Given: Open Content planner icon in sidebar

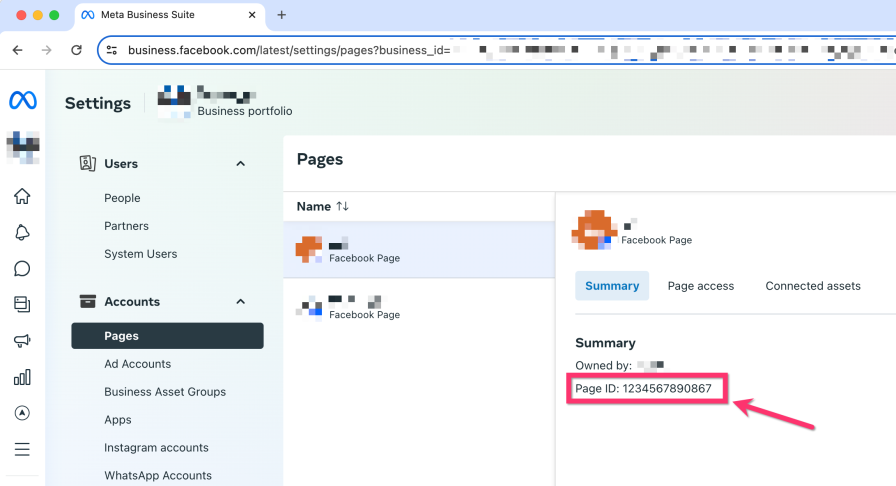Looking at the screenshot, I should 22,304.
